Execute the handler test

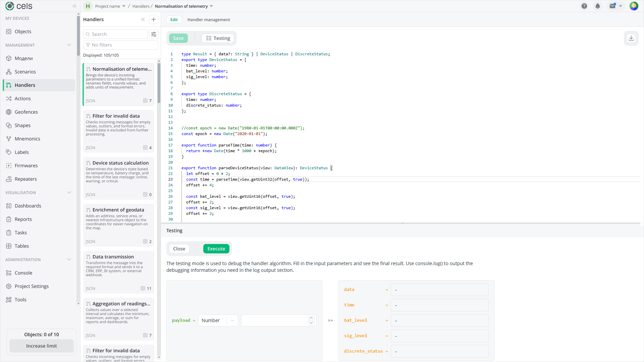216,249
